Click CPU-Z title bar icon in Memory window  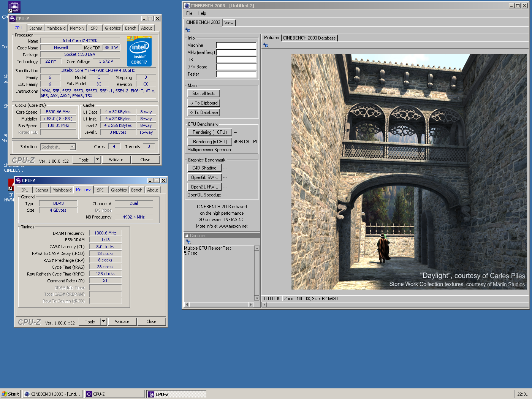[19, 180]
